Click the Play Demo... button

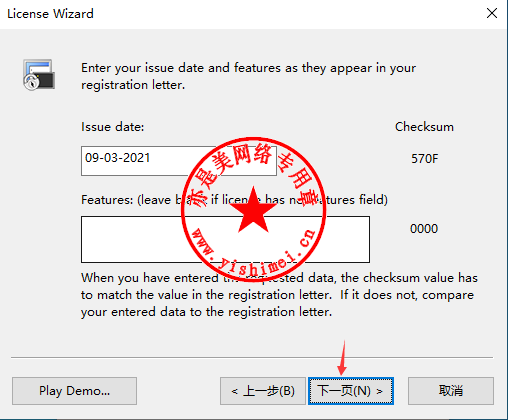[x=74, y=391]
